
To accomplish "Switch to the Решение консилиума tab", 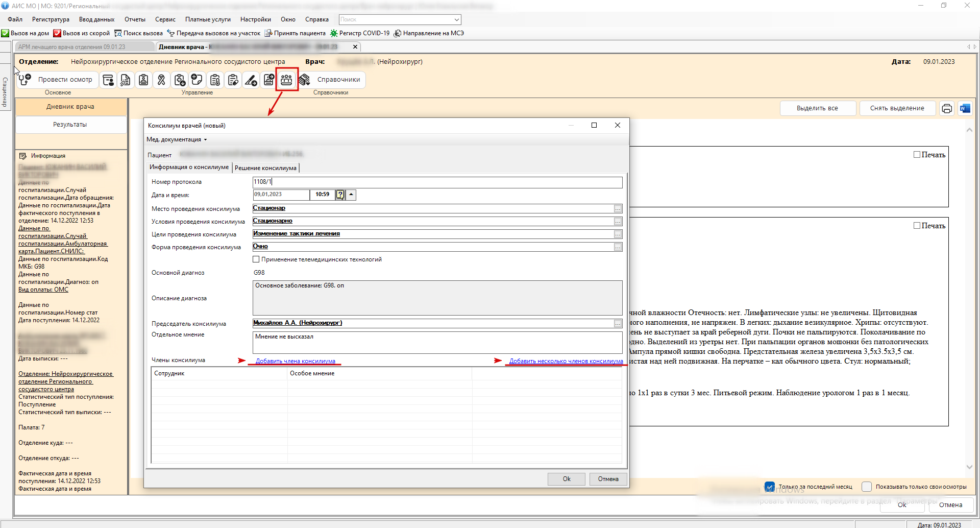I will (265, 168).
